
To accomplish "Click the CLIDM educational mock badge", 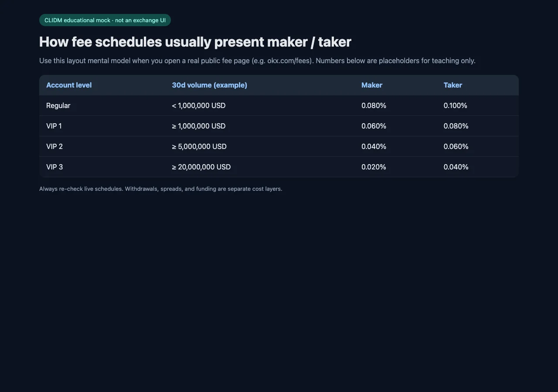I will (105, 20).
